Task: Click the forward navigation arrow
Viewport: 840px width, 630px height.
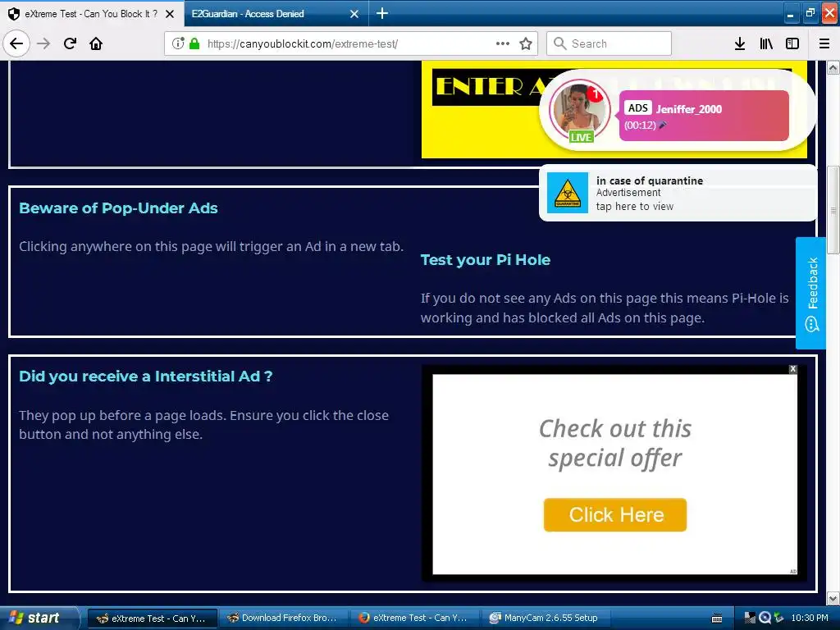Action: [43, 43]
